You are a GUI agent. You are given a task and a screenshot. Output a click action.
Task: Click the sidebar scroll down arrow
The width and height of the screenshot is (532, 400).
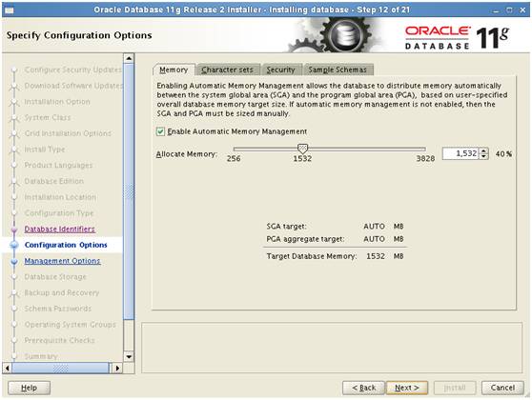pos(129,356)
